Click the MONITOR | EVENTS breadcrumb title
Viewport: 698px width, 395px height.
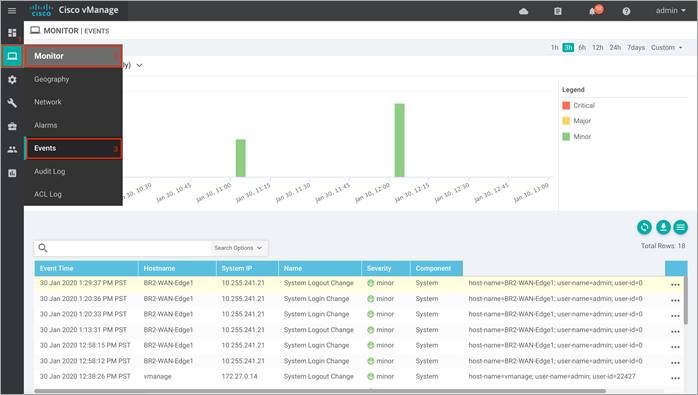tap(76, 31)
